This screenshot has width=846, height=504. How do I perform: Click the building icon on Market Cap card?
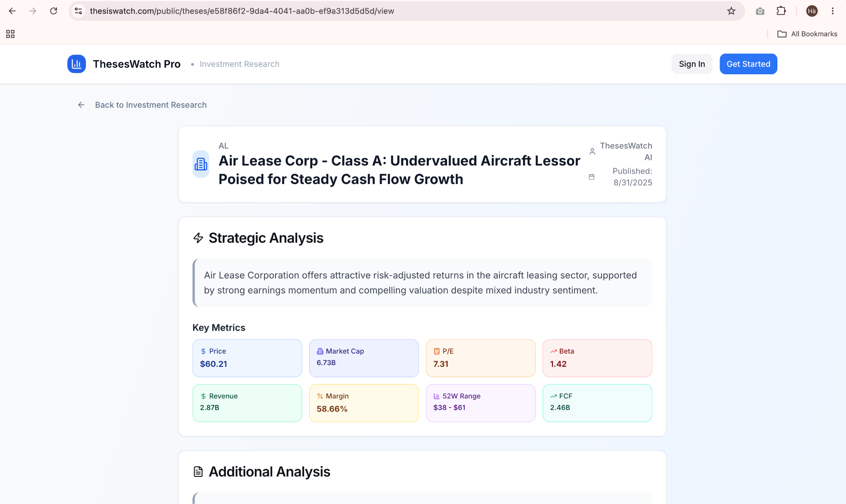(x=320, y=351)
